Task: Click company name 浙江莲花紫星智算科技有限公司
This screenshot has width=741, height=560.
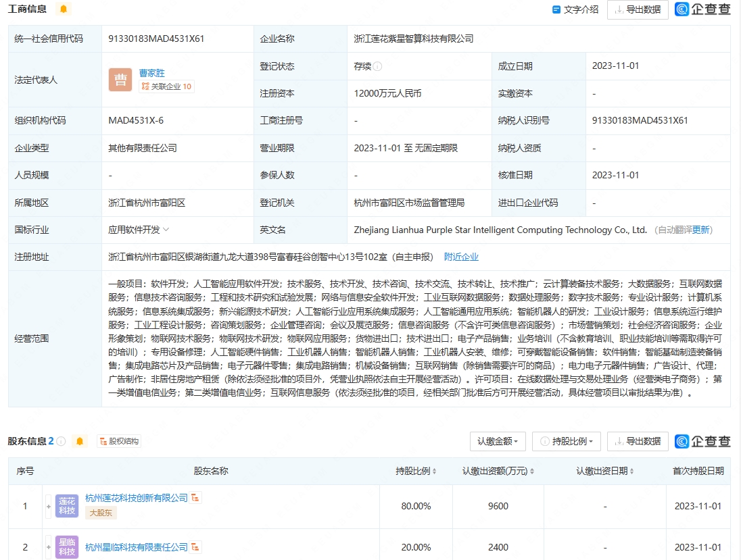Action: click(414, 39)
